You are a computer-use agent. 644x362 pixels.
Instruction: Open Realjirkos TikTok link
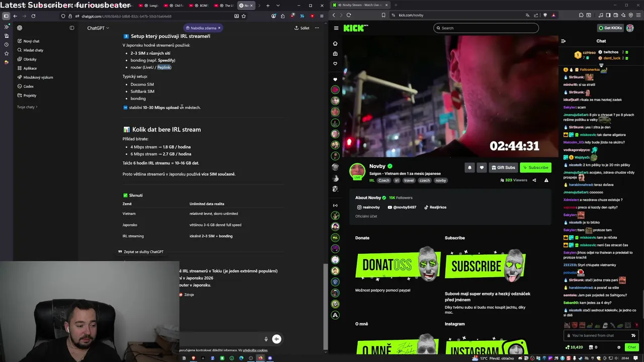[x=435, y=207]
